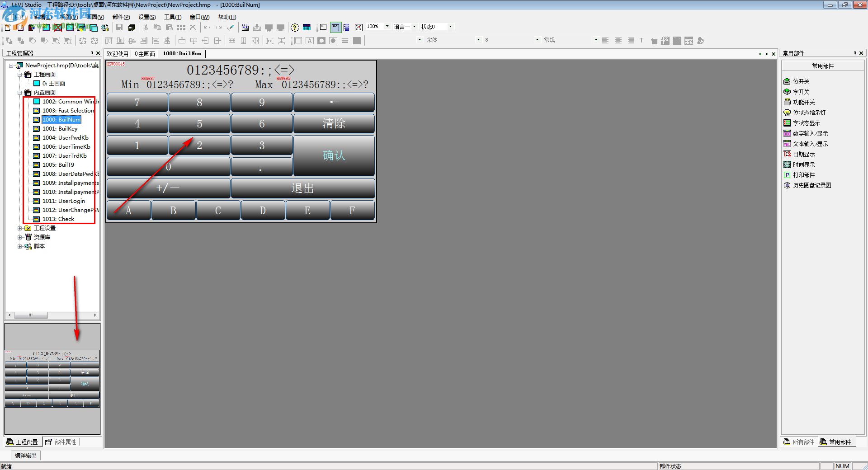Screen dimensions: 868x470
Task: Switch to the 0:主画面 tab
Action: 145,54
